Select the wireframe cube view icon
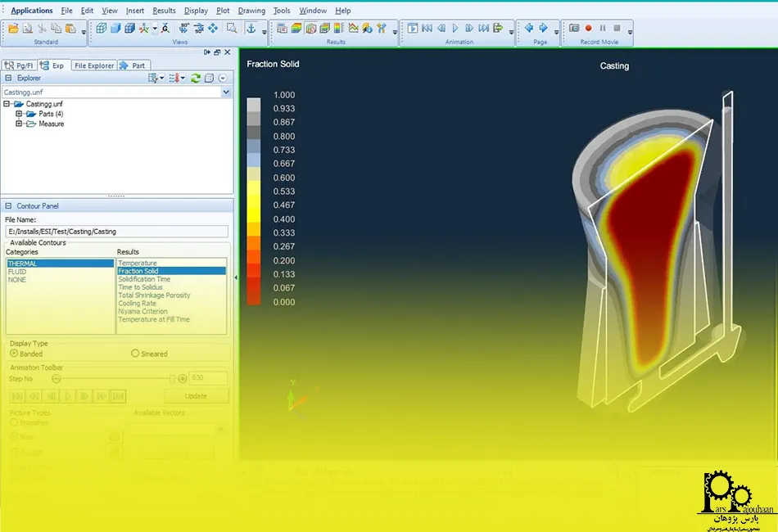778x532 pixels. (102, 29)
